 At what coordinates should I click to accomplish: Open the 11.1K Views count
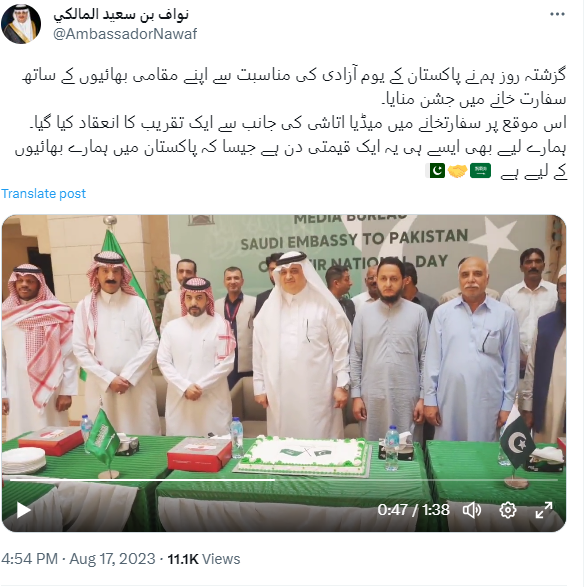(203, 559)
